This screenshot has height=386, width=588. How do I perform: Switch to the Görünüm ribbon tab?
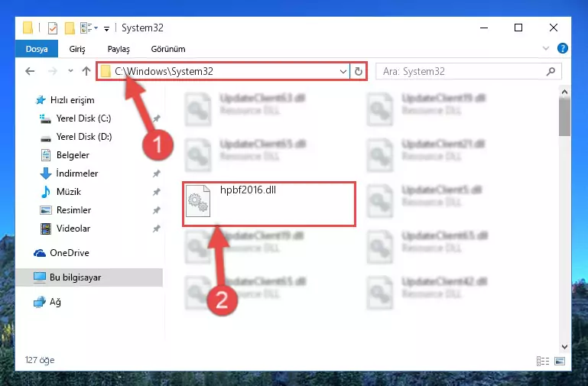(x=168, y=49)
